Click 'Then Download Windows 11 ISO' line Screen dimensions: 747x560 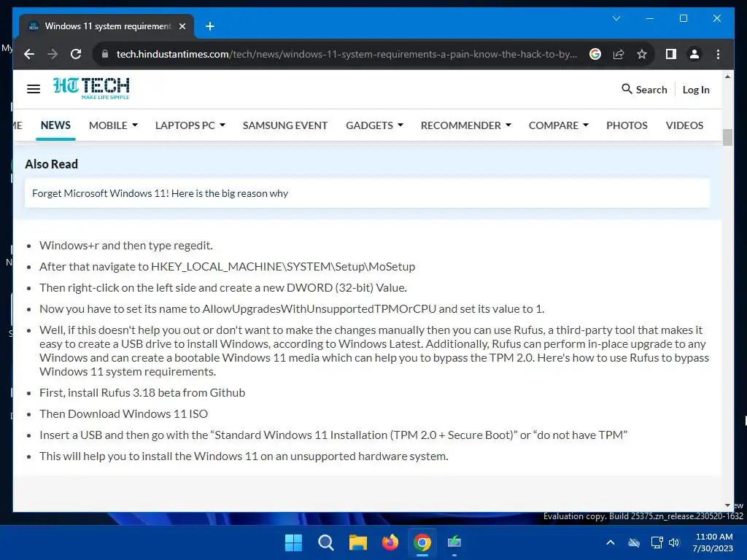pyautogui.click(x=124, y=413)
